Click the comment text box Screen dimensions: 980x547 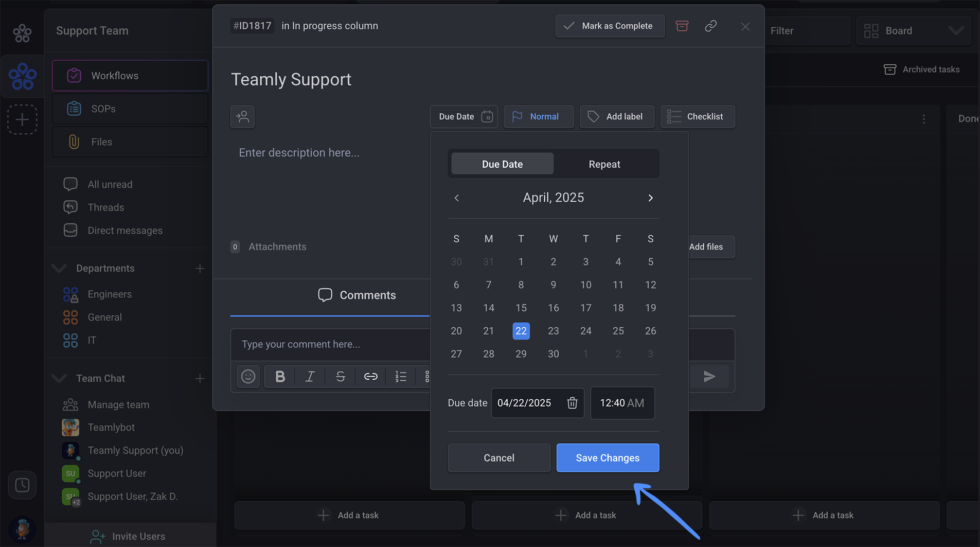pyautogui.click(x=330, y=344)
